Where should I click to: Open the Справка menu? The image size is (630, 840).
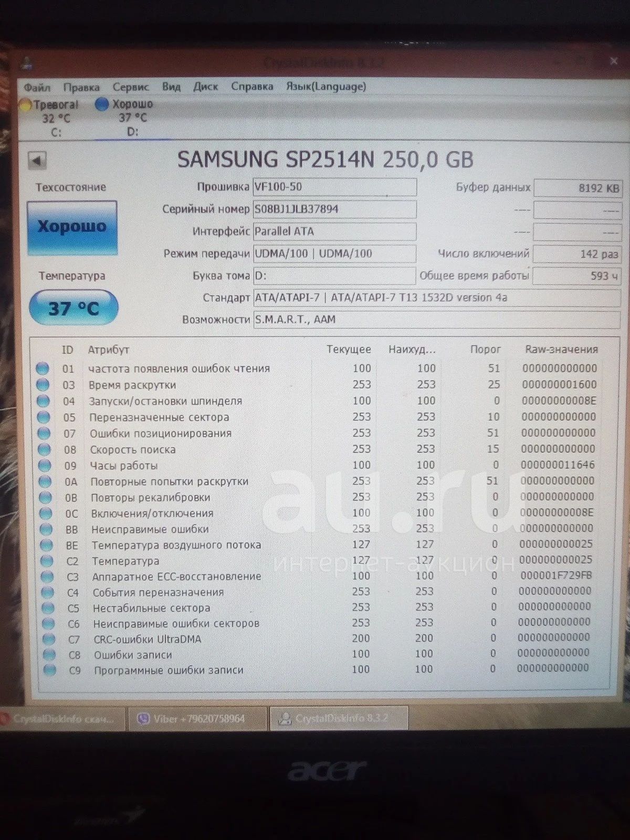pyautogui.click(x=252, y=86)
